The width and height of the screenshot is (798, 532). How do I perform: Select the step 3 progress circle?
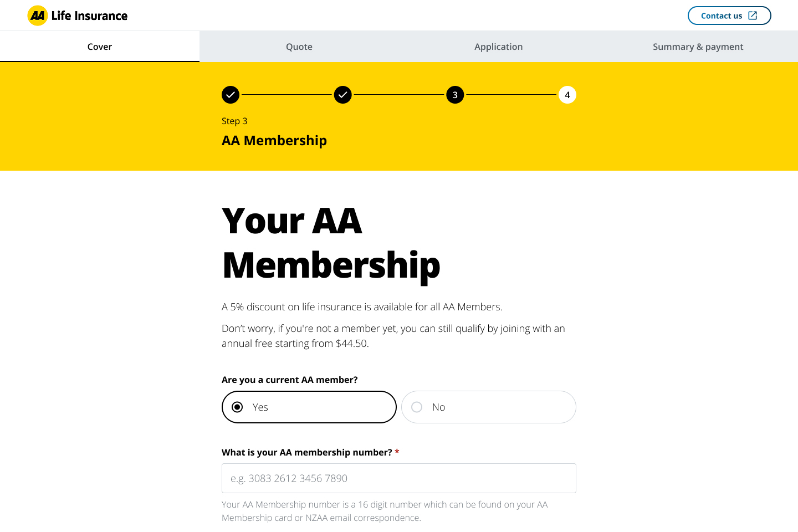pyautogui.click(x=455, y=95)
